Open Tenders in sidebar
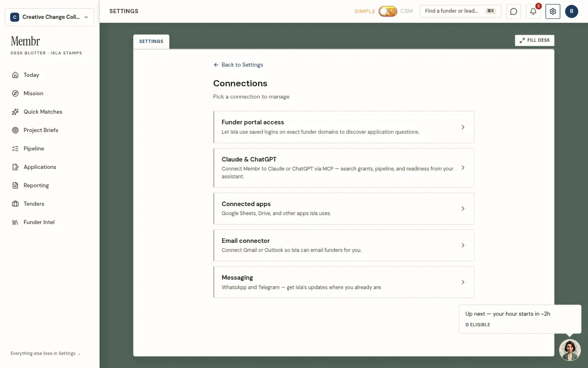Viewport: 588px width, 368px height. click(50, 204)
